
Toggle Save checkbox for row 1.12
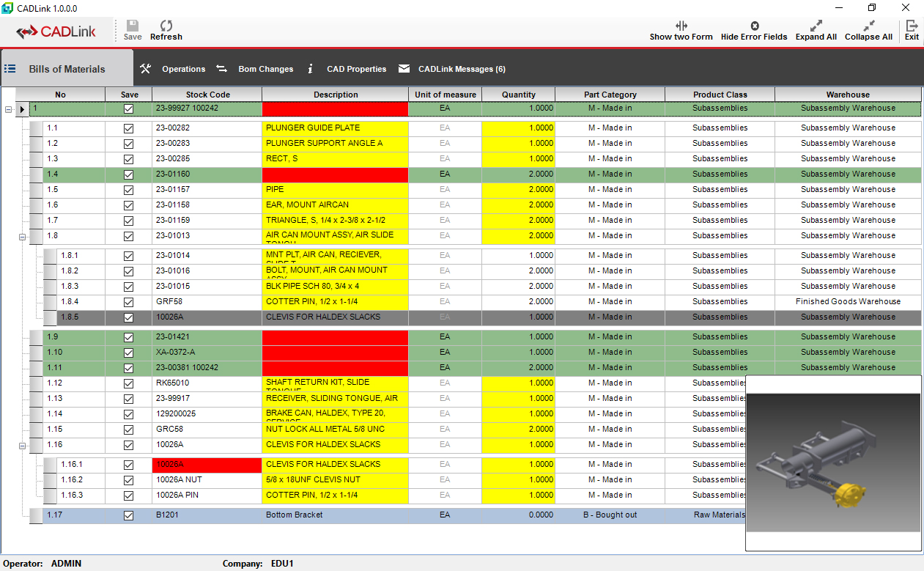[x=129, y=383]
